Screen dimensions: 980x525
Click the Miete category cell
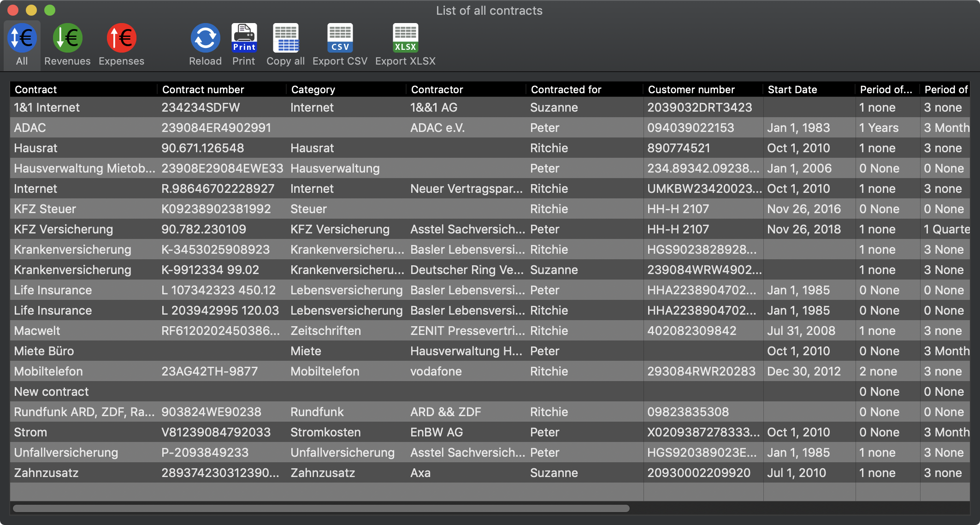tap(306, 351)
